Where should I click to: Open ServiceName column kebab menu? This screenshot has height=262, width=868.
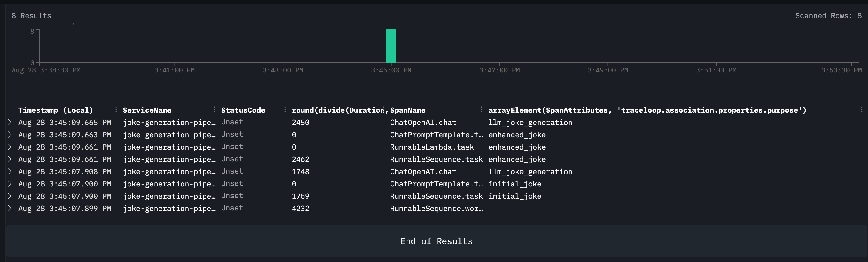[x=214, y=109]
